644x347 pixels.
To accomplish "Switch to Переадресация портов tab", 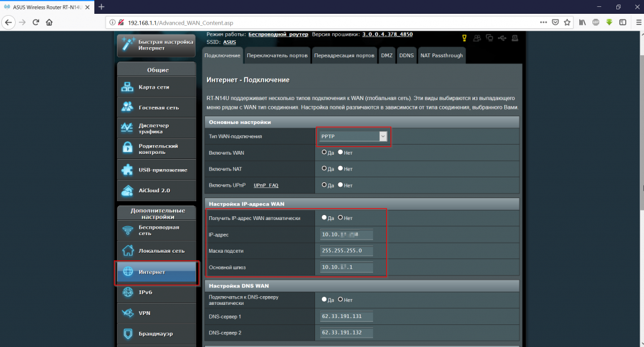I will (344, 55).
